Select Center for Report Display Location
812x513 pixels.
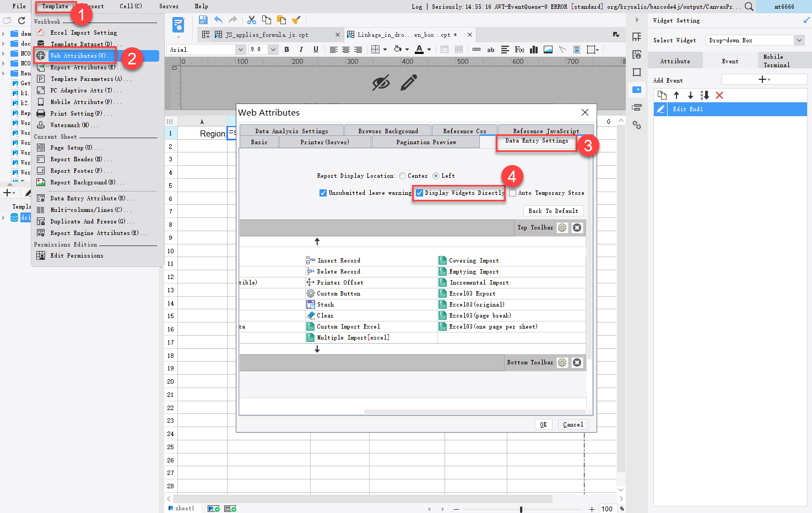coord(403,176)
